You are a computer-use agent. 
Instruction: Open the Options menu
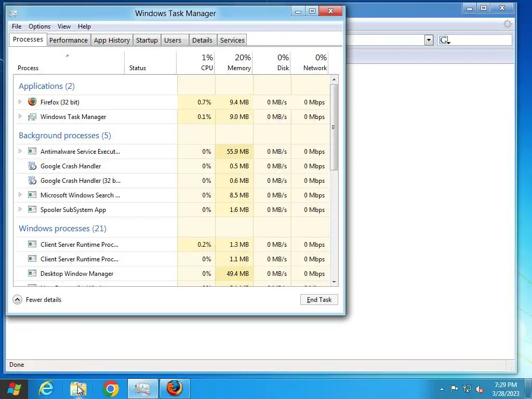(x=39, y=26)
